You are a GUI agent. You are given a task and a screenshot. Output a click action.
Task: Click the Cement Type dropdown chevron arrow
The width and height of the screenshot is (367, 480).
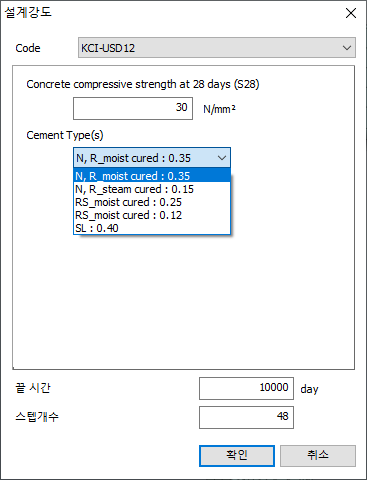click(222, 158)
